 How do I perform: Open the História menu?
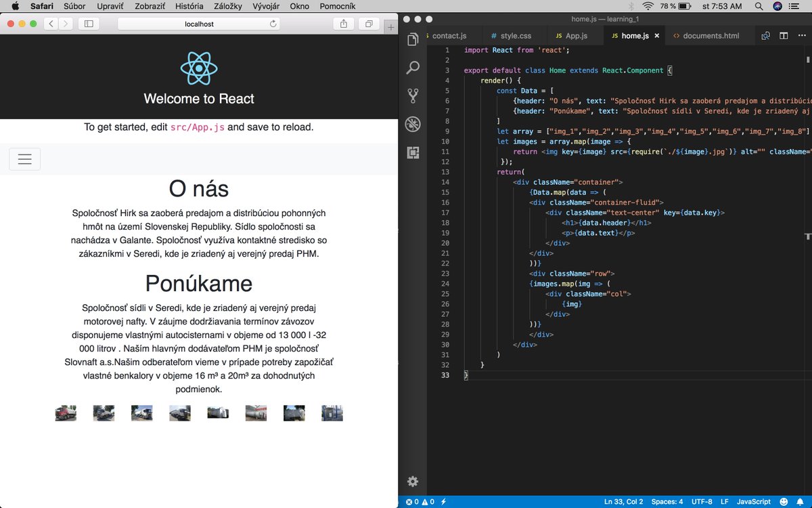click(189, 6)
